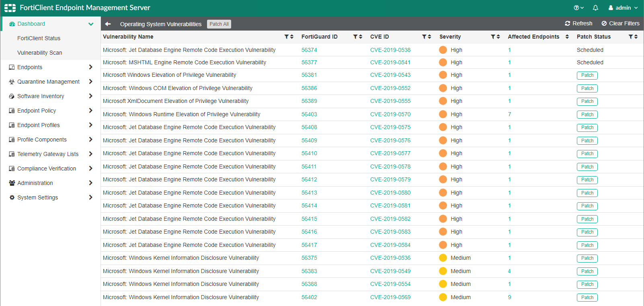Open the Vulnerability Scan sidebar item
644x306 pixels.
coord(39,53)
